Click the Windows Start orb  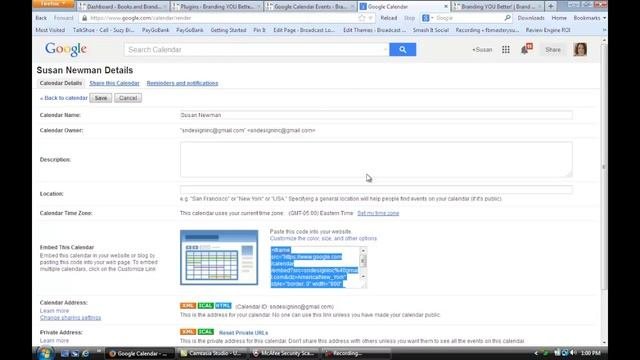[x=45, y=353]
